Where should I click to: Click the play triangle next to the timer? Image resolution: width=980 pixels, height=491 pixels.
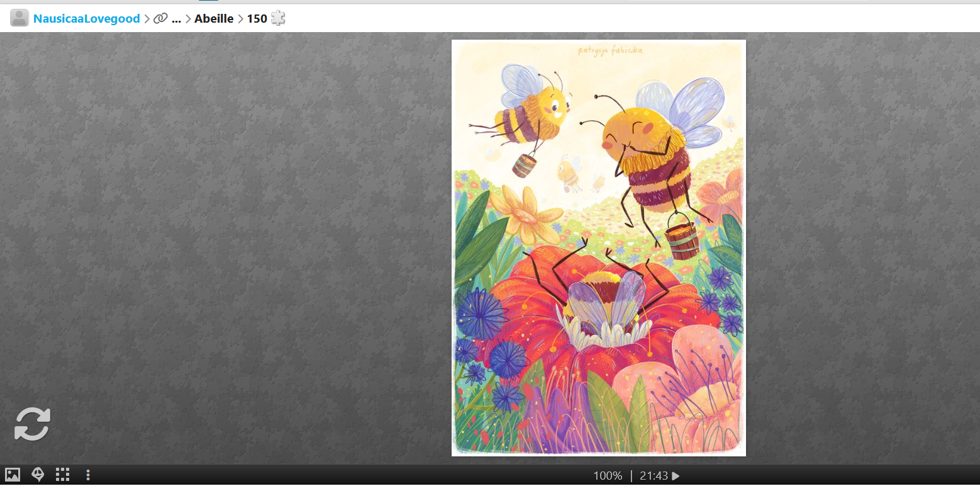676,476
